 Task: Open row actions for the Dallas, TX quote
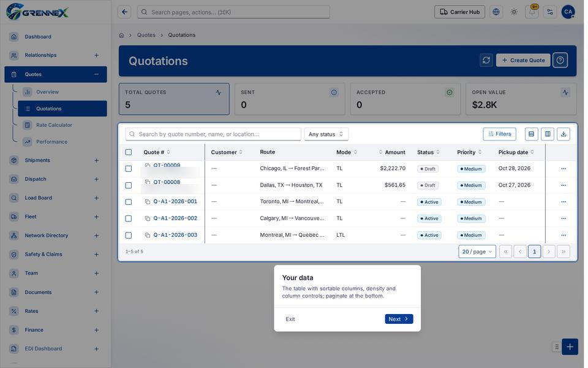tap(563, 185)
